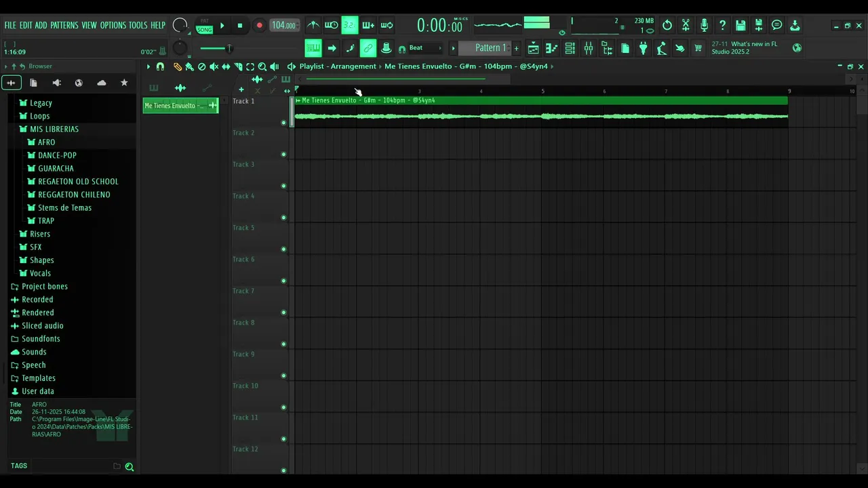Mute Track 1 with its green dot
Screen dimensions: 868x488
click(x=283, y=123)
